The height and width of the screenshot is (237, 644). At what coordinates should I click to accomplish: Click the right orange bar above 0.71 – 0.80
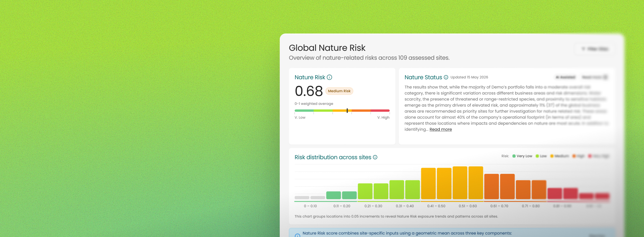pos(539,190)
